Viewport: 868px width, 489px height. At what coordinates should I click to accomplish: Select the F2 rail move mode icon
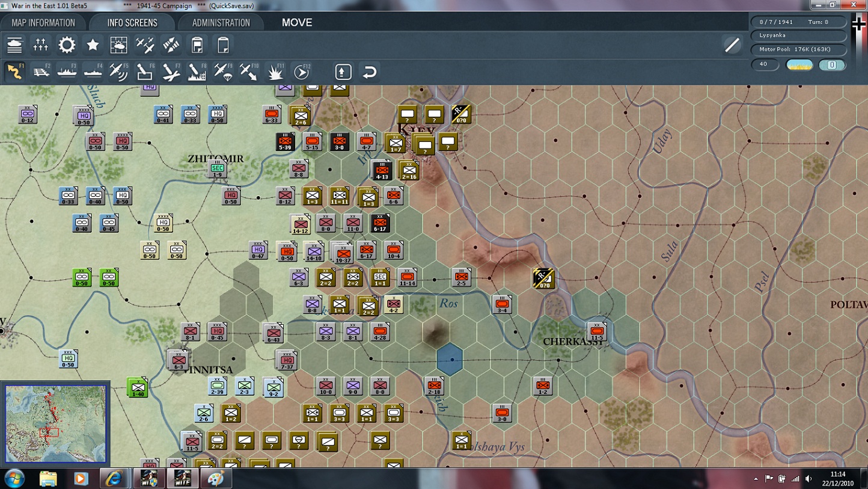(x=41, y=72)
